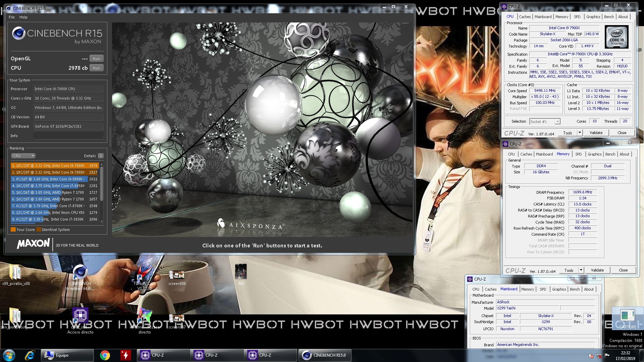Select ranking row 2 scoring 2927
This screenshot has width=644, height=362.
click(x=54, y=172)
